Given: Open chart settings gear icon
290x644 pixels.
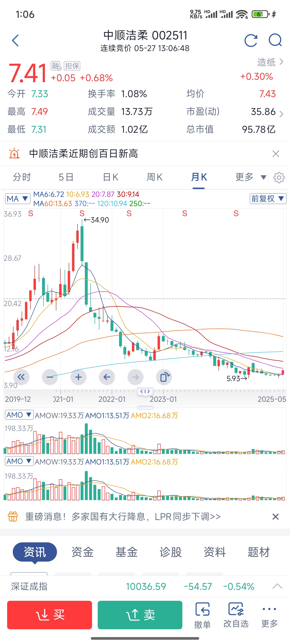Looking at the screenshot, I should pyautogui.click(x=279, y=177).
